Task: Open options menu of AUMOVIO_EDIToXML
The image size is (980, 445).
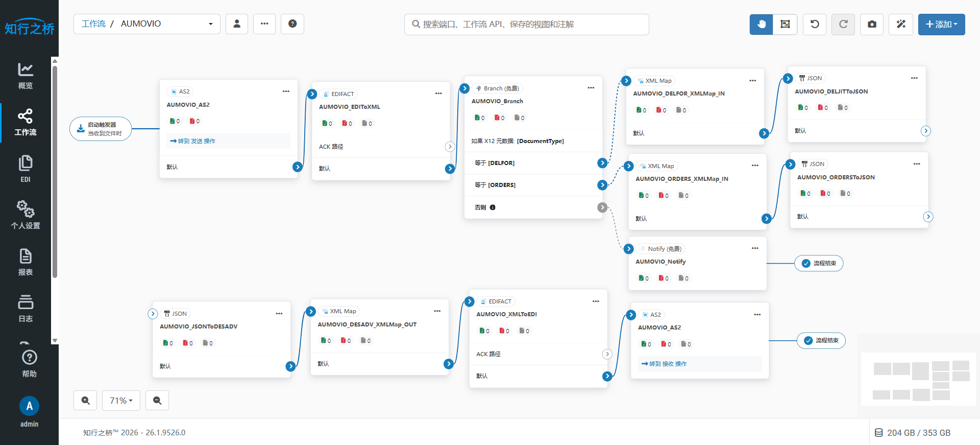Action: 438,93
